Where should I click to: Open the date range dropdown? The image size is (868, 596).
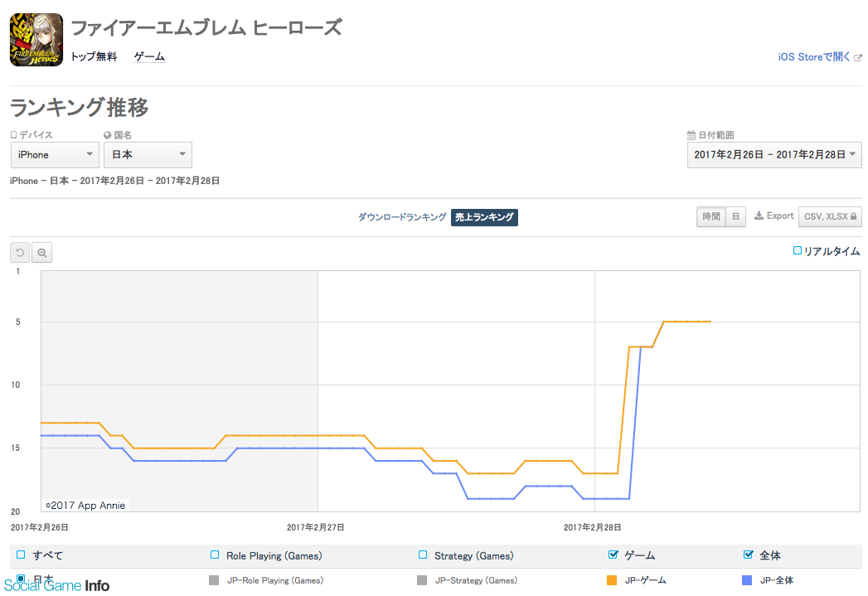pos(774,155)
